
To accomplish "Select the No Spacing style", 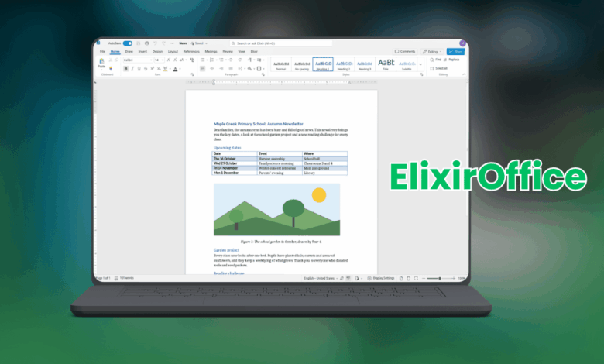I will coord(302,64).
